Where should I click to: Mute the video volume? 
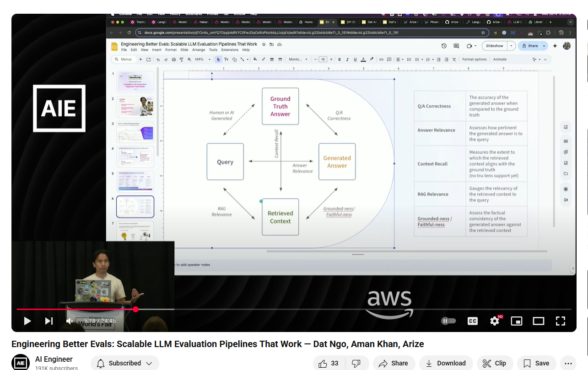[x=70, y=321]
